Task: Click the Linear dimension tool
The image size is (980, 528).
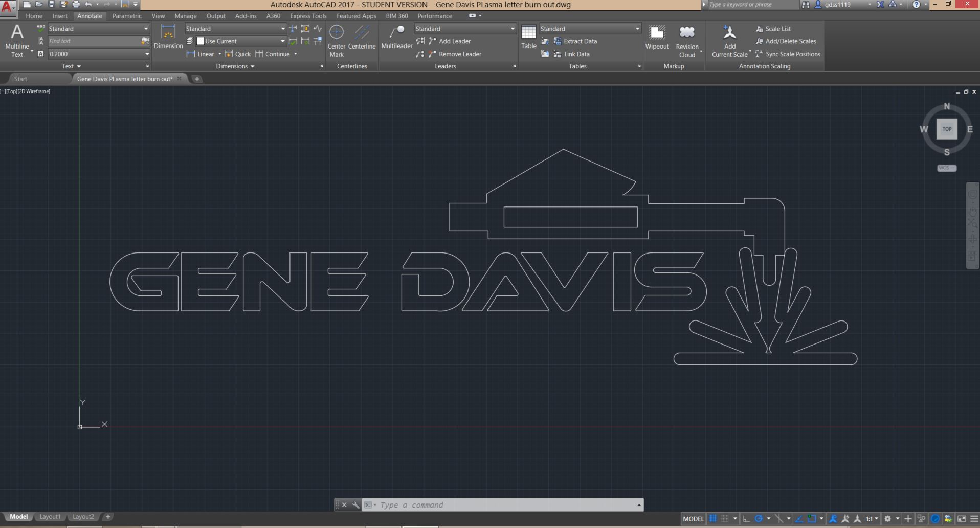Action: pyautogui.click(x=201, y=54)
